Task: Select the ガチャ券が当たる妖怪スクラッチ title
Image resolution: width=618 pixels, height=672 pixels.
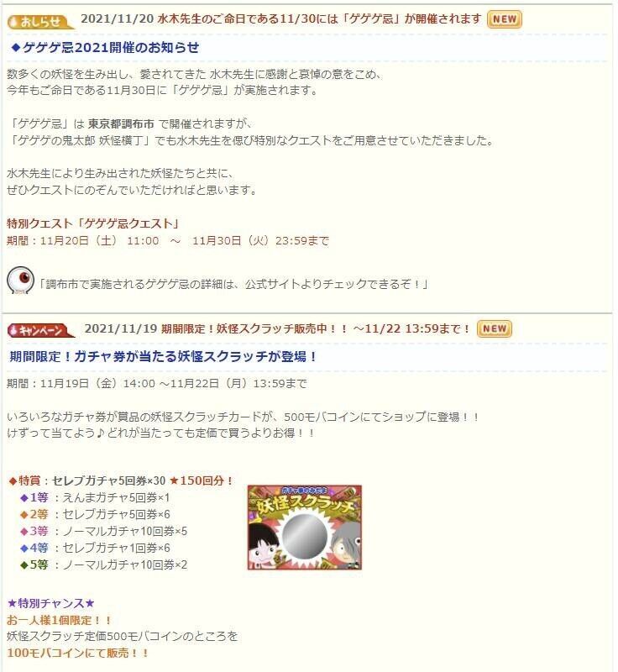Action: point(163,356)
